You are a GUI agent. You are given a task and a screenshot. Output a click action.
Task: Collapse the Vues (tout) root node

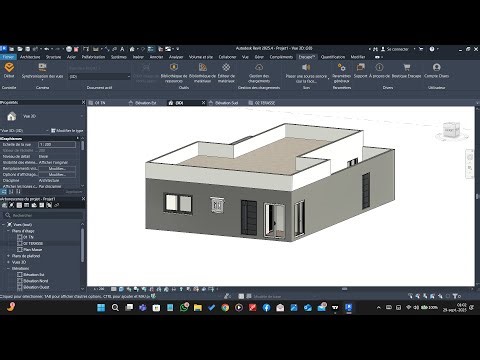3,224
